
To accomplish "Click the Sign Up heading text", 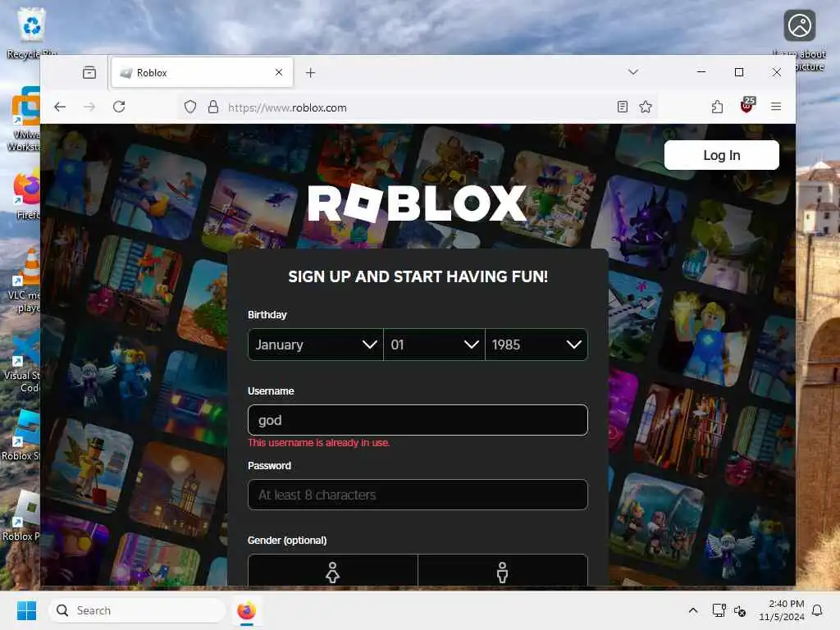I will 418,276.
